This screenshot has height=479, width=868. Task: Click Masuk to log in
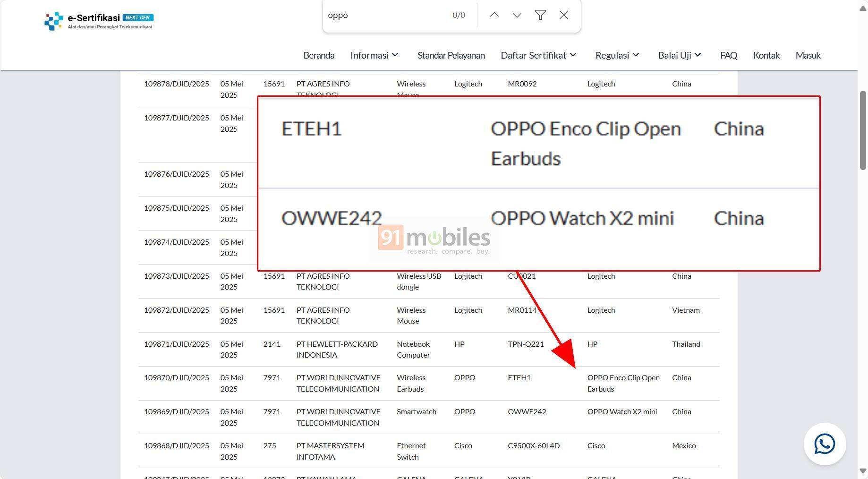pyautogui.click(x=808, y=55)
